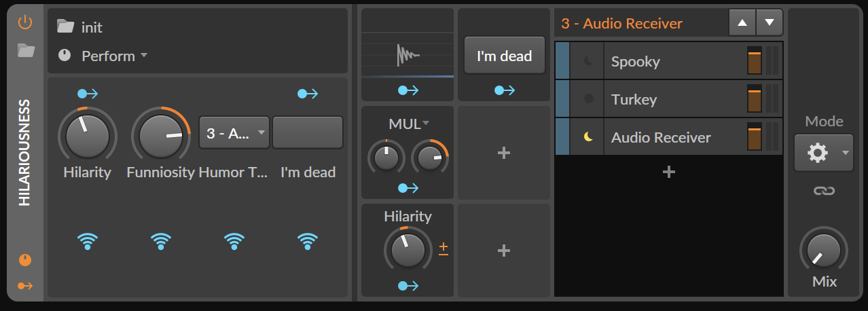Image resolution: width=868 pixels, height=311 pixels.
Task: Open the Perform remote page dropdown
Action: pos(114,56)
